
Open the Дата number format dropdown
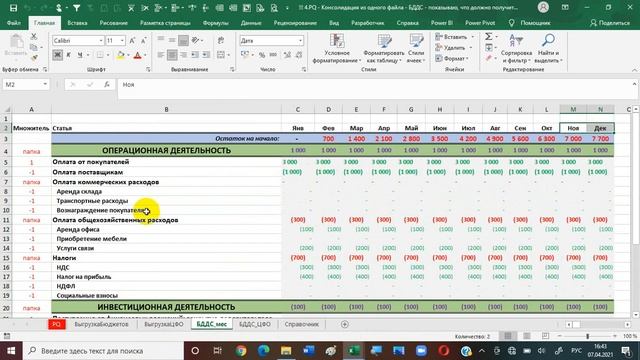tap(300, 40)
